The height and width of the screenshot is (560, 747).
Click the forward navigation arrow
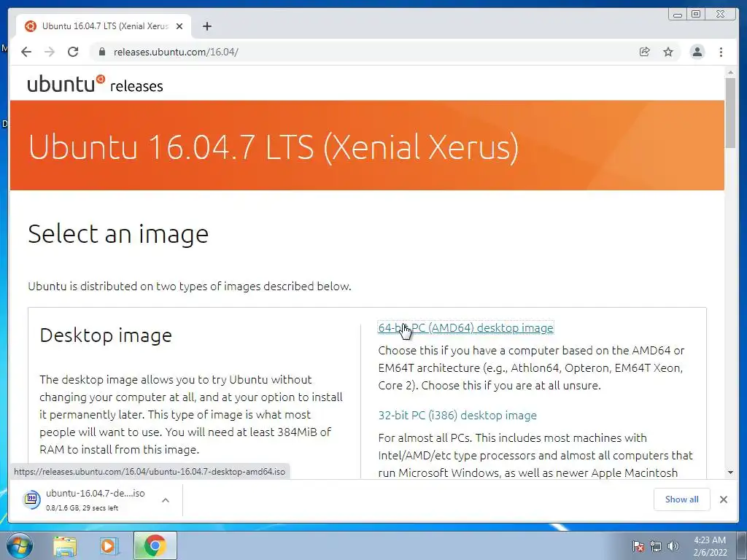tap(50, 52)
